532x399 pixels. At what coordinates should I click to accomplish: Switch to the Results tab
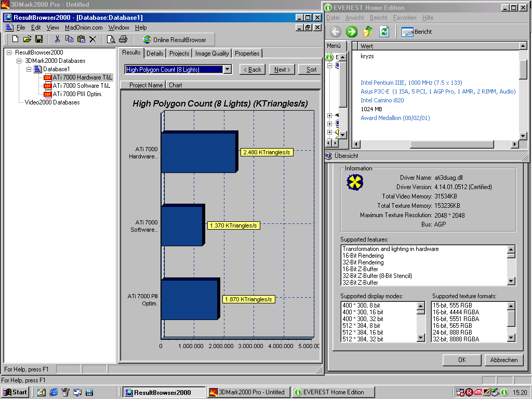point(131,52)
